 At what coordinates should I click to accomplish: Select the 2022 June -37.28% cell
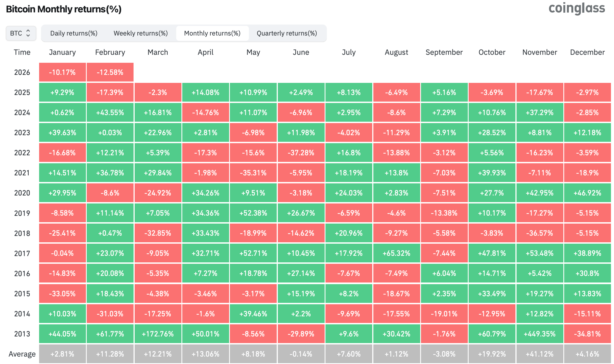click(301, 153)
